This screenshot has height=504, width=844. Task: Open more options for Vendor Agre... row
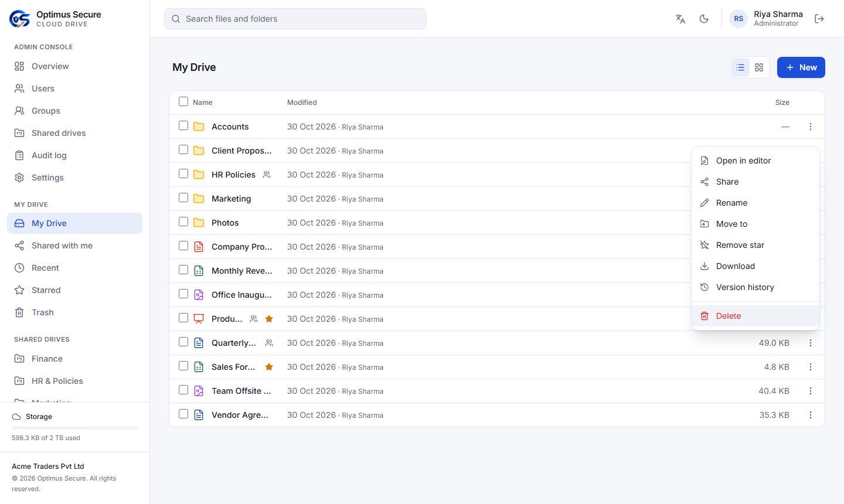pyautogui.click(x=811, y=415)
